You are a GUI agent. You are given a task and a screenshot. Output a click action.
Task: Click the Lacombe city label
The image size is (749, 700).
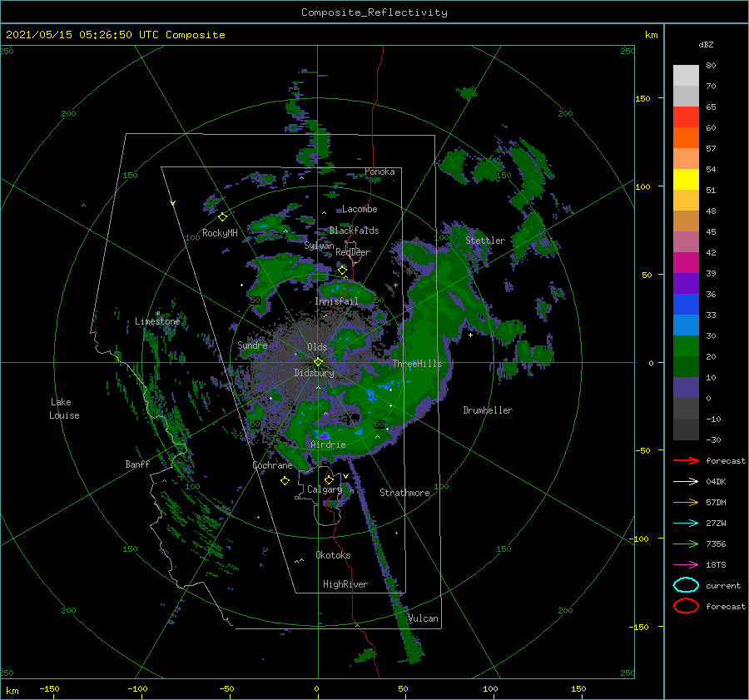click(360, 209)
